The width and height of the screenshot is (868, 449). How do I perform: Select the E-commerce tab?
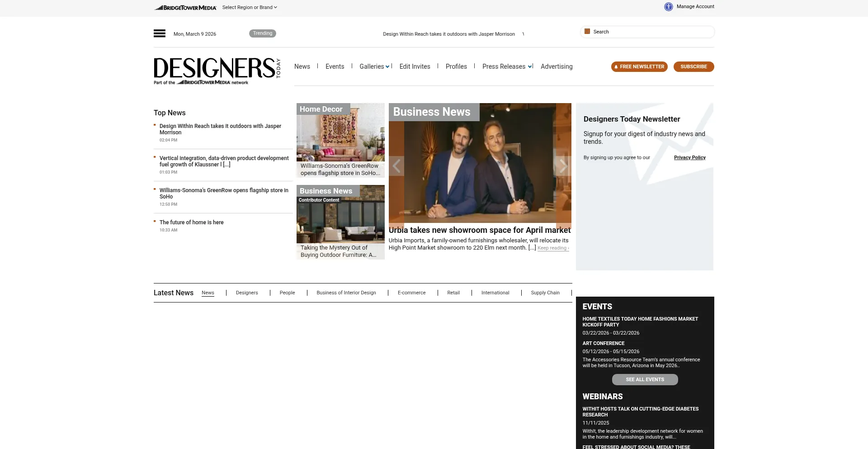[411, 293]
